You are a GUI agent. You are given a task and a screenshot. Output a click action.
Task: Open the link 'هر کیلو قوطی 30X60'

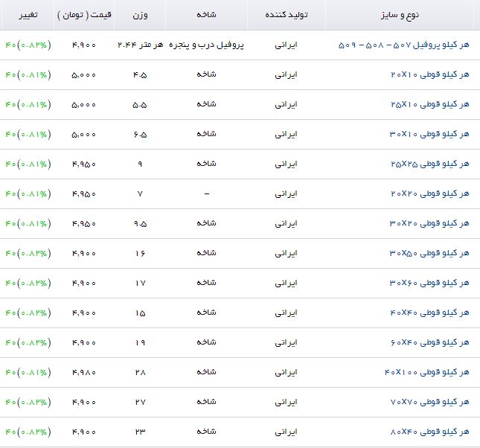(429, 283)
